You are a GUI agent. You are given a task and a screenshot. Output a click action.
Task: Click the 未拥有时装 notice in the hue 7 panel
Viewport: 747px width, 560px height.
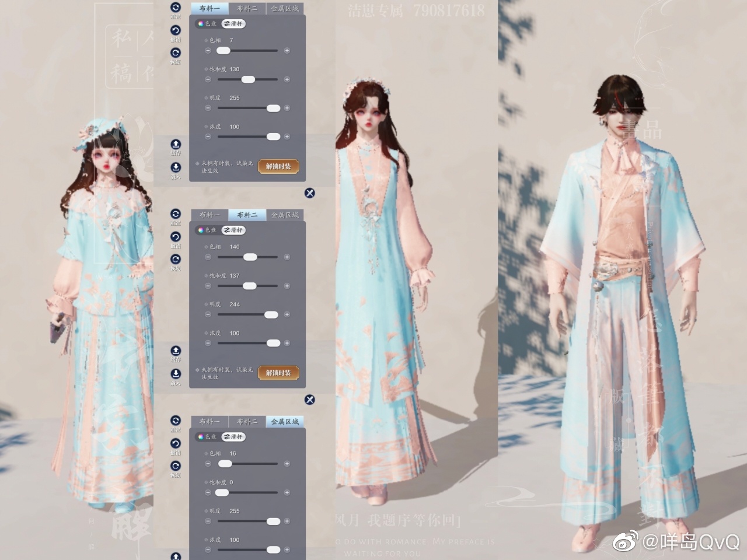point(225,167)
